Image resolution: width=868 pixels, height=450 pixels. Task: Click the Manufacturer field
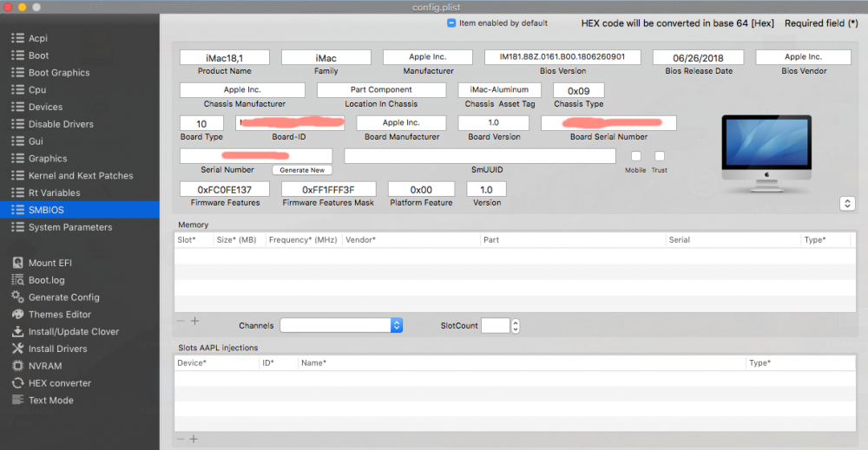(x=428, y=57)
